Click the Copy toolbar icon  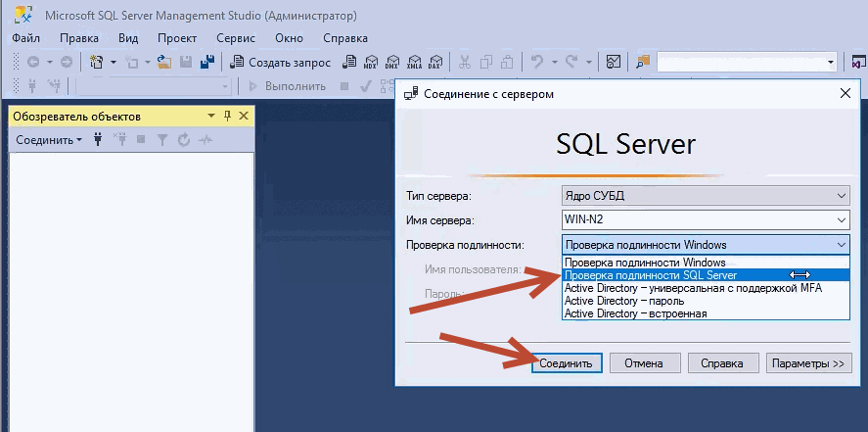[486, 62]
